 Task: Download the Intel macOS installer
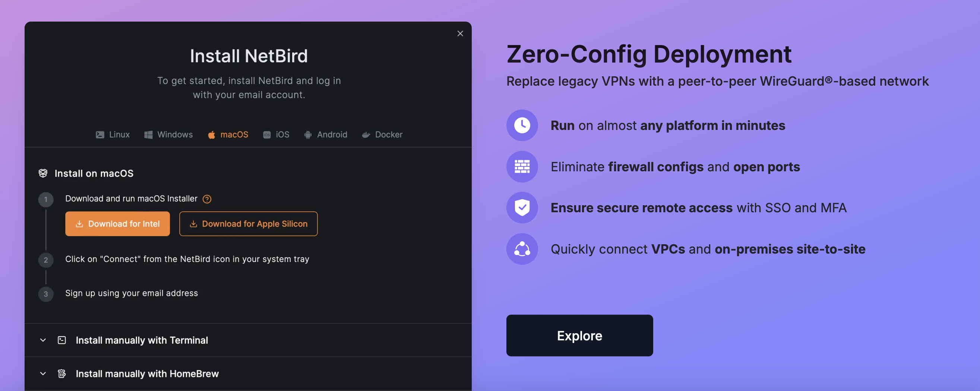[x=117, y=224]
